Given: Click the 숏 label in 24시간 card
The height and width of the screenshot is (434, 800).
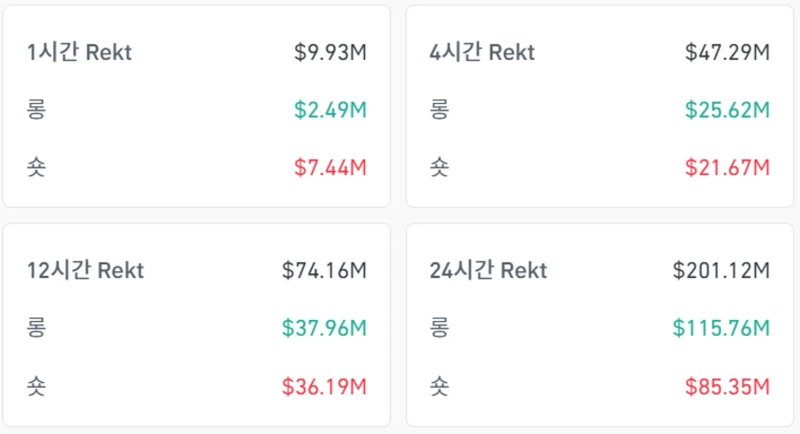Looking at the screenshot, I should pyautogui.click(x=439, y=384).
